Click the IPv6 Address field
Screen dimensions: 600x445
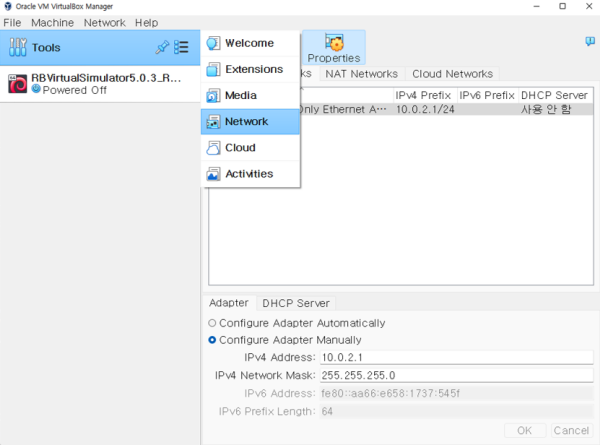(x=457, y=393)
